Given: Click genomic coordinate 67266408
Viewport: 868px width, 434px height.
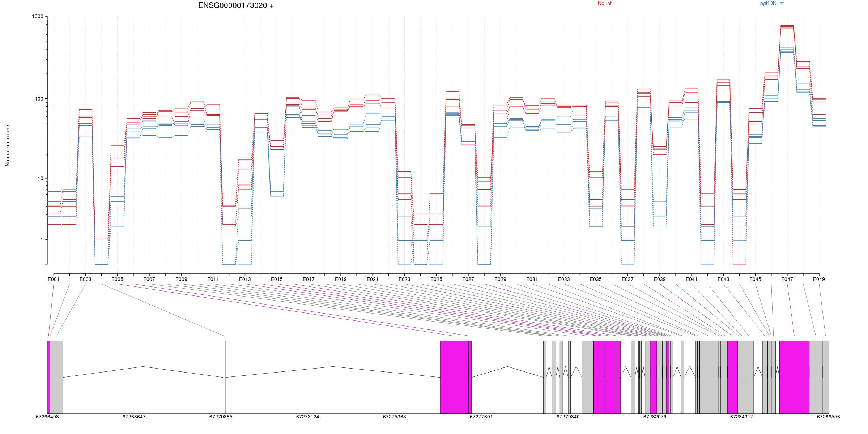Looking at the screenshot, I should [x=47, y=417].
